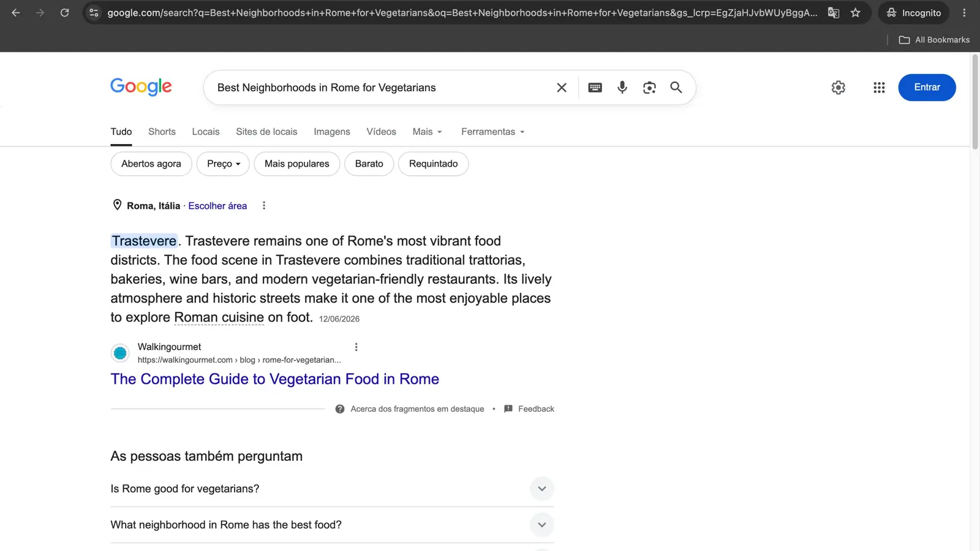Click the Walkingourmet site favicon
Screen dimensions: 980x551
click(120, 353)
